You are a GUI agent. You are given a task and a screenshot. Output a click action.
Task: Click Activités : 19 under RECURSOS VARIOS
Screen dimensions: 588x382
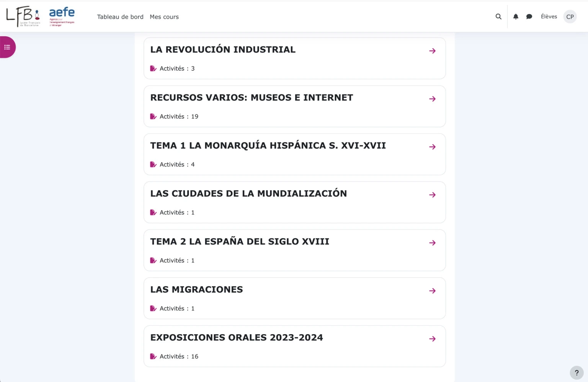tap(179, 116)
